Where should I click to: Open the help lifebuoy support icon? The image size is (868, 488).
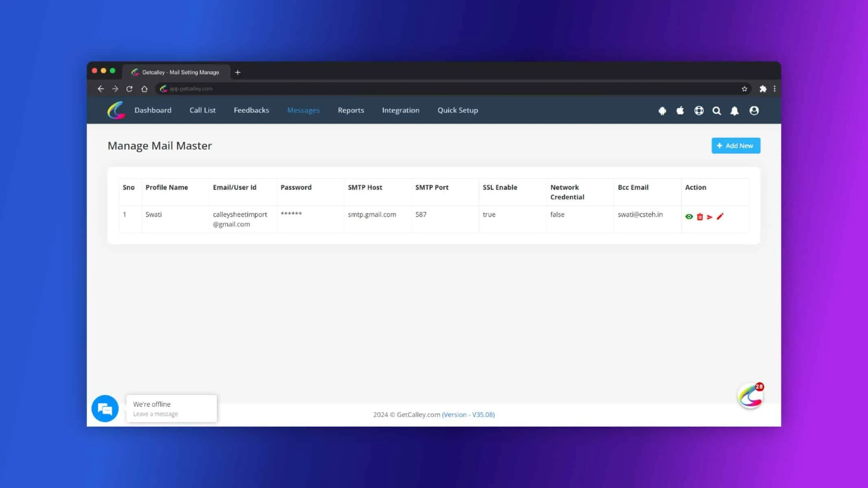pos(699,111)
